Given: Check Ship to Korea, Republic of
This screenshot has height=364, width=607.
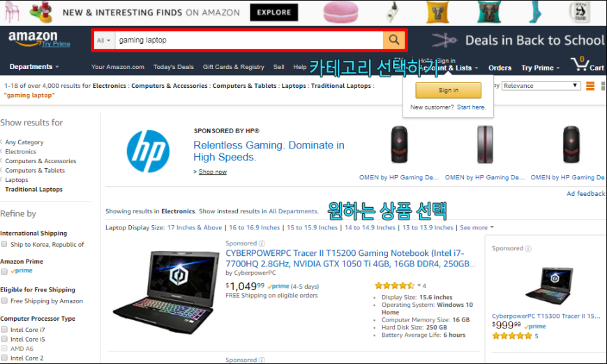Looking at the screenshot, I should click(4, 244).
